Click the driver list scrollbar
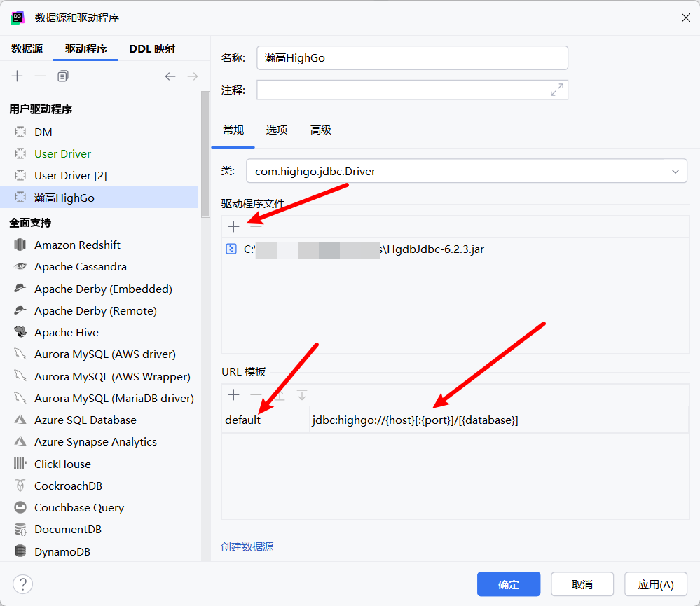The image size is (700, 606). click(205, 154)
